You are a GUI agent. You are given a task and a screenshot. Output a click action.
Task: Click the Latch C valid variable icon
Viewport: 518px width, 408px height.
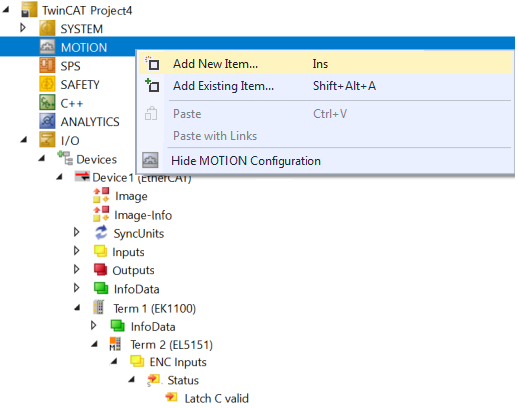click(x=171, y=397)
